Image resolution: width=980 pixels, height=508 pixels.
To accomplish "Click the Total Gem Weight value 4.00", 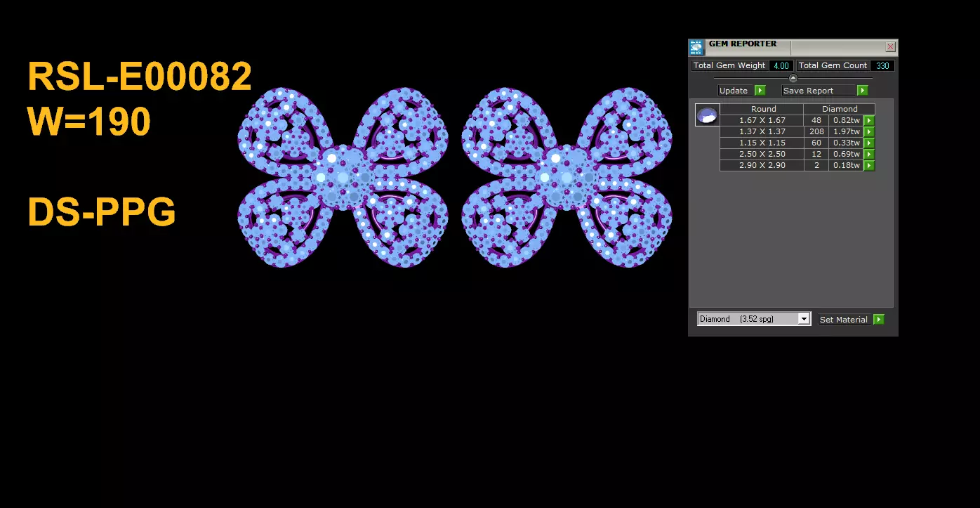I will click(781, 65).
